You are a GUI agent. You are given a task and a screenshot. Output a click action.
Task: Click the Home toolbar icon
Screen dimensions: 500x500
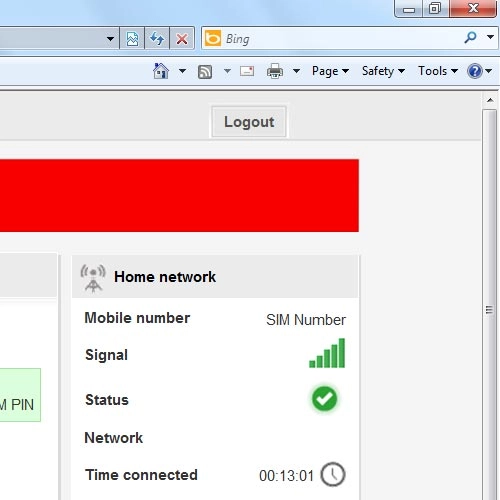point(161,71)
